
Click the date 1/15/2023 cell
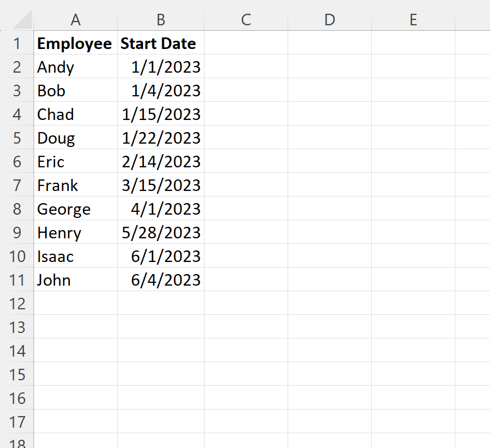[161, 114]
